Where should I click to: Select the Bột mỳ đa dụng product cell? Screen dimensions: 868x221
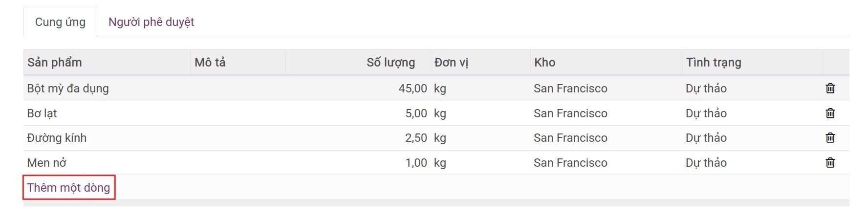point(68,88)
